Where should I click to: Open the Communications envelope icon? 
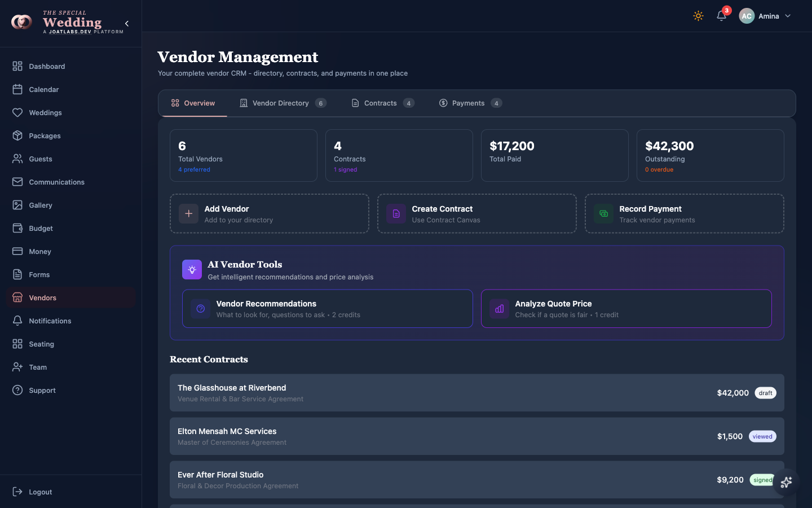coord(17,182)
